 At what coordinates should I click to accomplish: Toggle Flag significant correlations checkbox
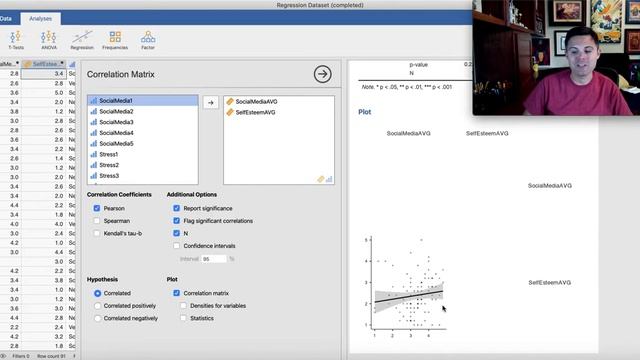[176, 221]
